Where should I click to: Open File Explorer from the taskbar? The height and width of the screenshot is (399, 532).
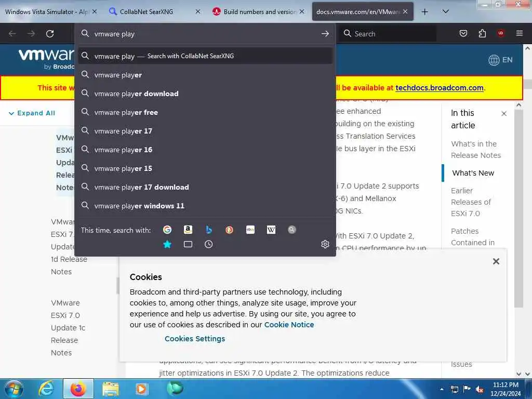pyautogui.click(x=111, y=389)
